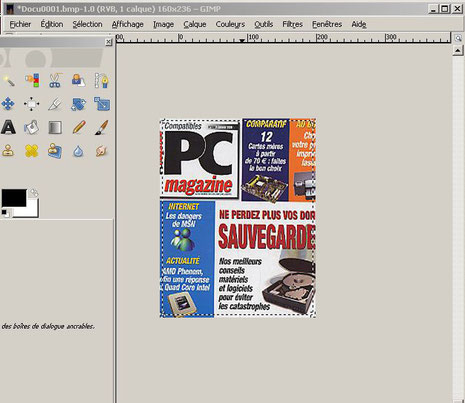Select the Select by Color tool
Viewport: 465px width, 403px height.
tap(32, 81)
